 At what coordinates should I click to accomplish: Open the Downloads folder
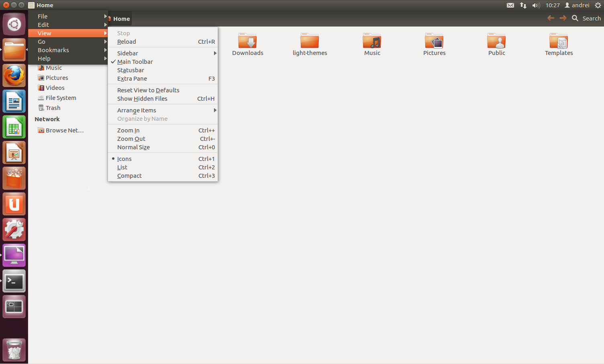(x=247, y=41)
